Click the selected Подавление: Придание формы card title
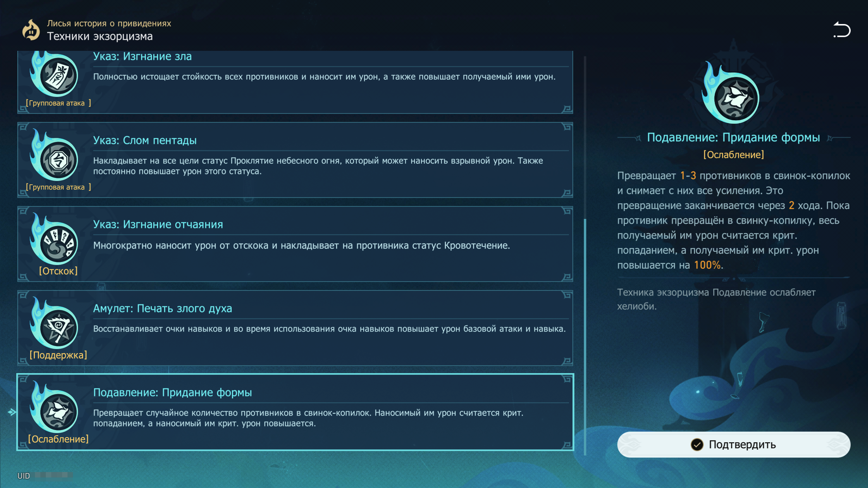Viewport: 868px width, 488px height. click(x=172, y=392)
